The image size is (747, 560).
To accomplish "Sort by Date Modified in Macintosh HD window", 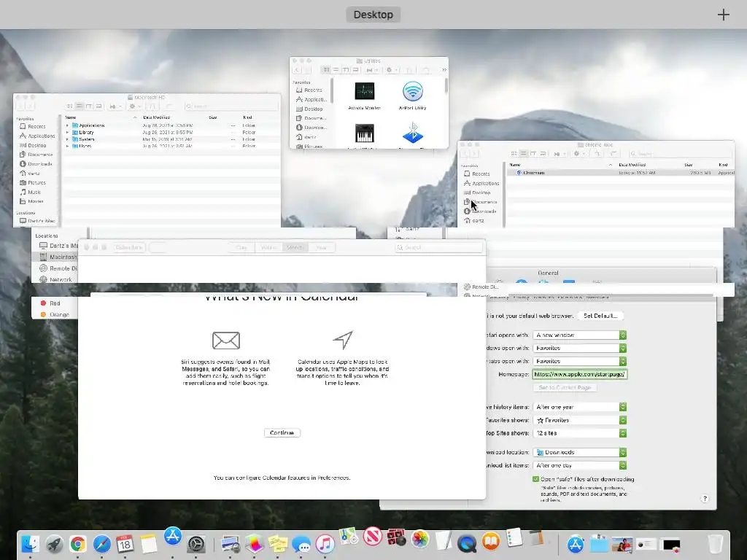I will click(156, 117).
